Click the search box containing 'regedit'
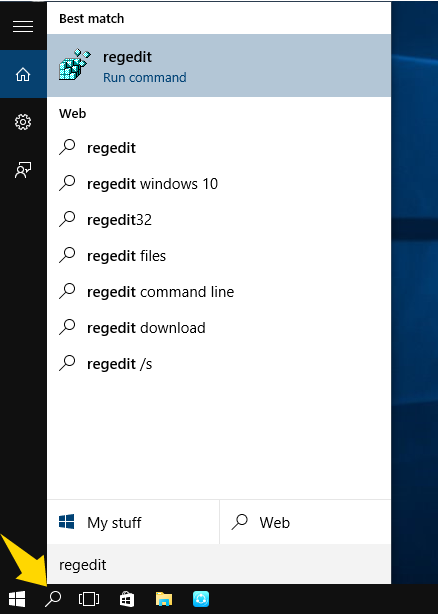439x614 pixels. [x=219, y=565]
